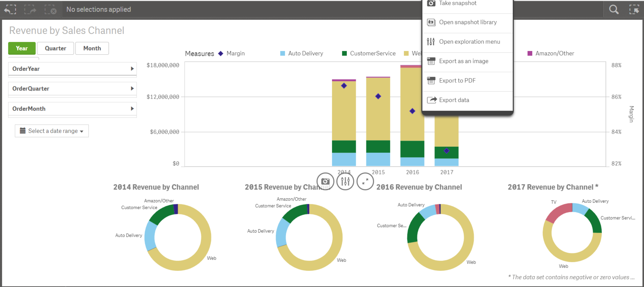The image size is (644, 287).
Task: Switch to Month view button
Action: click(92, 48)
